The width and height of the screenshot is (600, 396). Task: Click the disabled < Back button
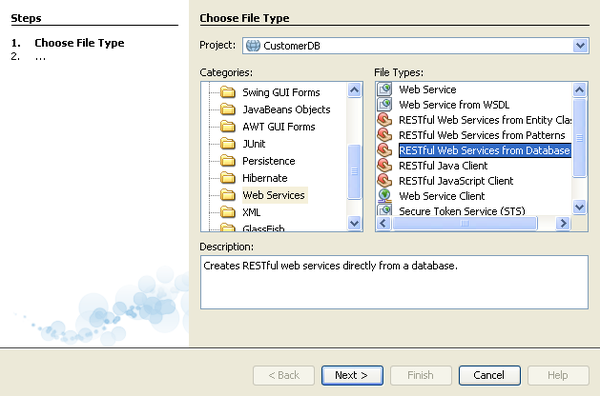[284, 375]
